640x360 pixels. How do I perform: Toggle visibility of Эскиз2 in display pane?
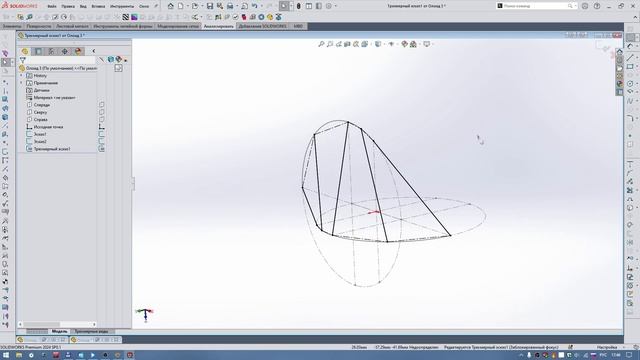coord(102,142)
